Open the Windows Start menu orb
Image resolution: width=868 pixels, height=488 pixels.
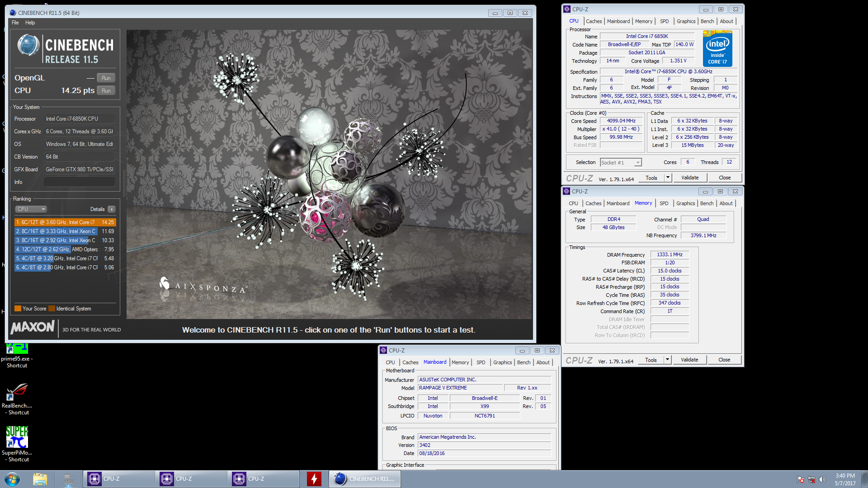pos(12,479)
